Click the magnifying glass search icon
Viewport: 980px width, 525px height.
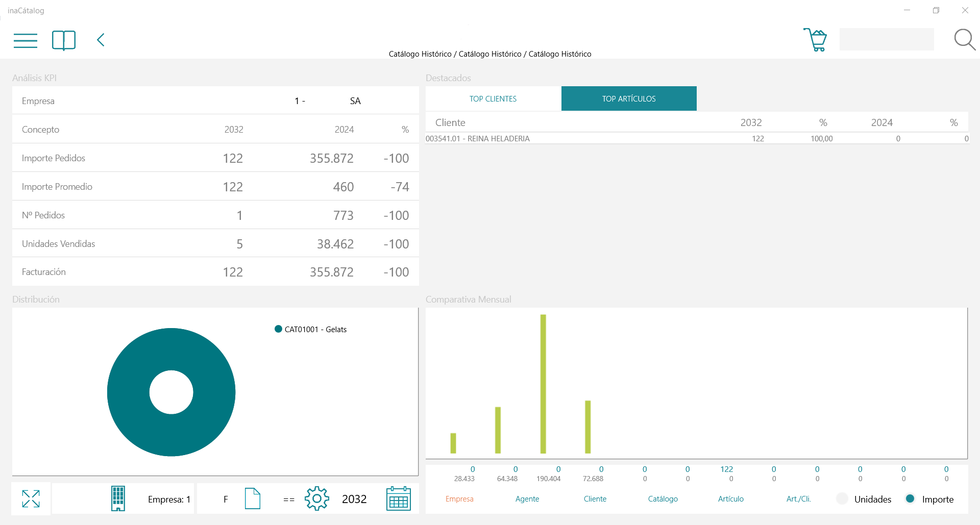tap(965, 39)
